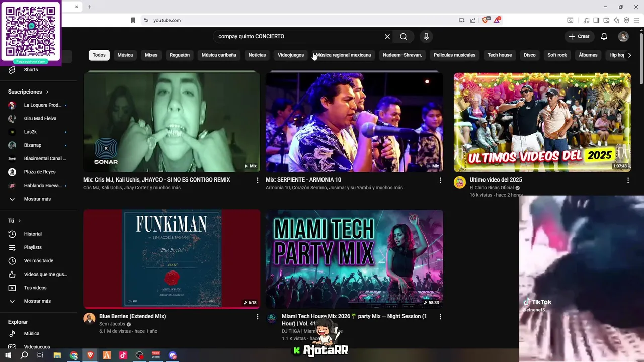Select the Reguetón filter chip

tap(180, 55)
